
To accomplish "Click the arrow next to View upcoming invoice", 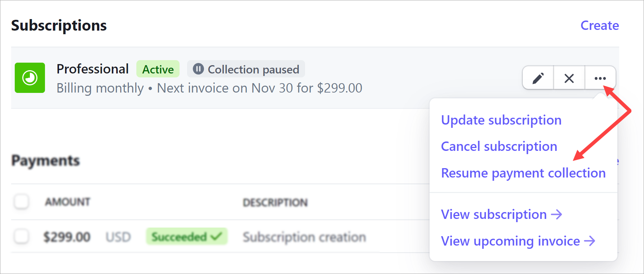I will (590, 241).
